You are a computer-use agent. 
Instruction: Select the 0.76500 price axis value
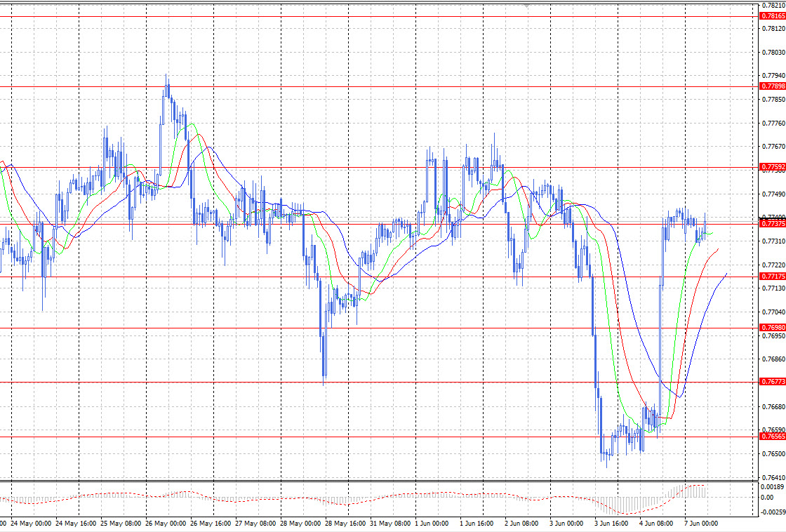773,454
